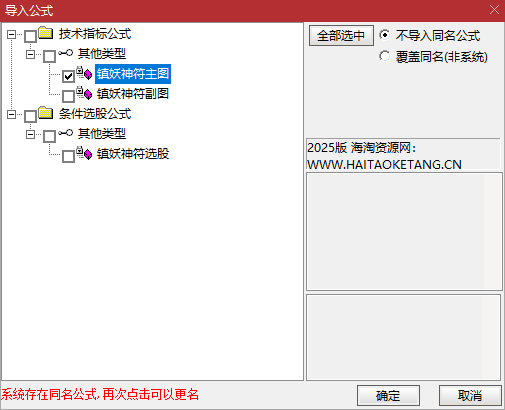Image resolution: width=505 pixels, height=410 pixels.
Task: Click the formula icon next to 镇妖神符选股
Action: [x=84, y=153]
